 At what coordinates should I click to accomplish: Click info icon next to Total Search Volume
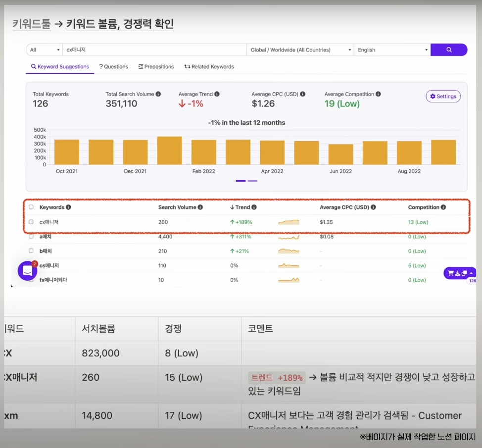click(158, 94)
